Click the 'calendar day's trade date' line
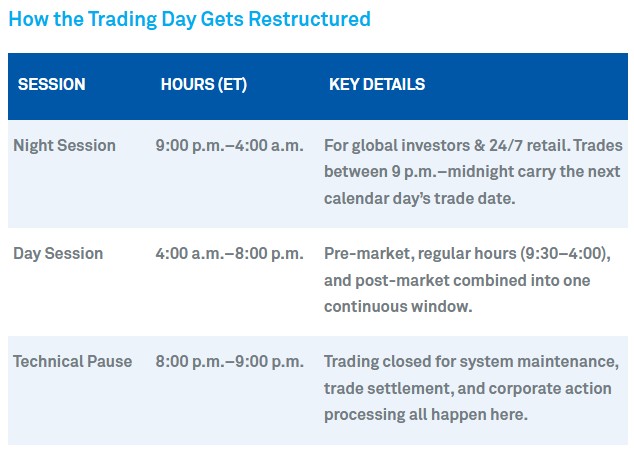The width and height of the screenshot is (634, 455). [x=419, y=199]
